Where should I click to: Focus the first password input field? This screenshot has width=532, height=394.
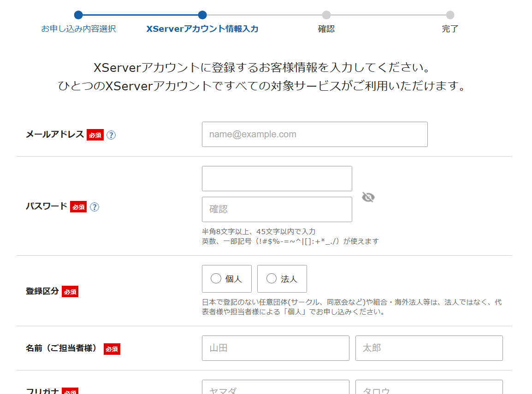coord(277,178)
